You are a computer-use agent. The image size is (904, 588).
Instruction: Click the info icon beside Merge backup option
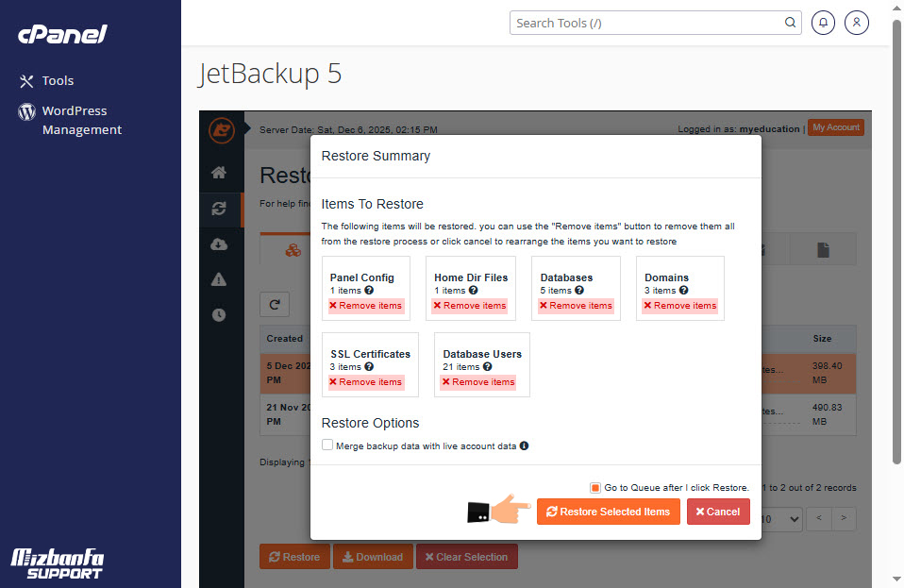pos(524,445)
